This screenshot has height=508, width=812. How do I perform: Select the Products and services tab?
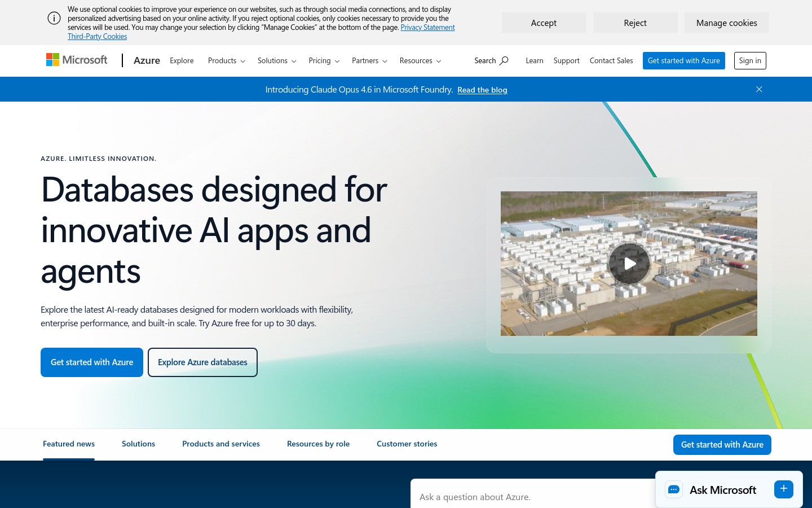tap(220, 444)
